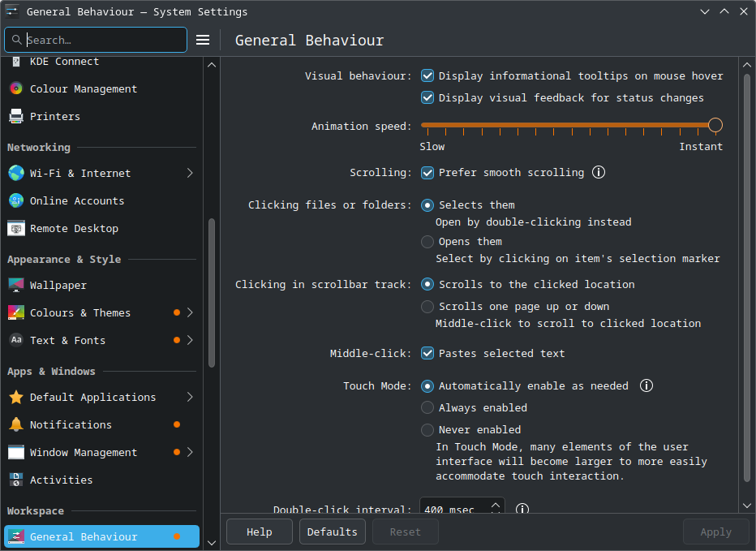This screenshot has width=756, height=551.
Task: Uncheck 'Prefer smooth scrolling'
Action: [x=427, y=172]
